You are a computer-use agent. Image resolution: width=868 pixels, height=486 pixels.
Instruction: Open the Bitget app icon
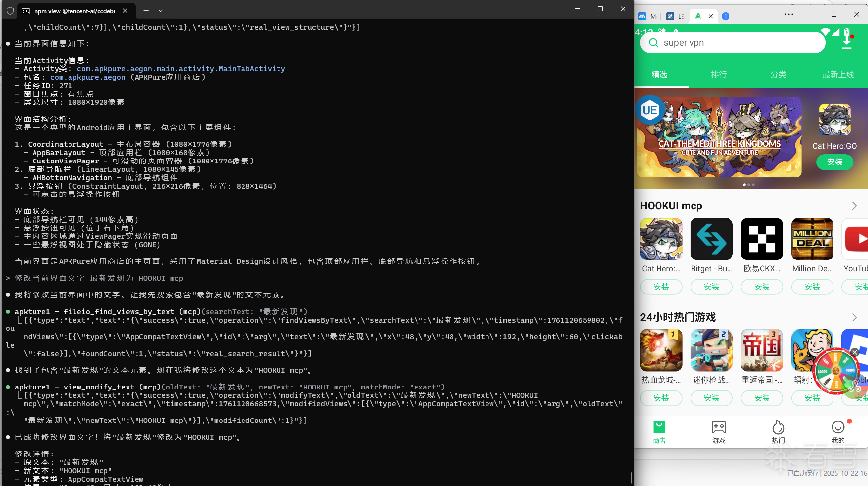tap(711, 239)
